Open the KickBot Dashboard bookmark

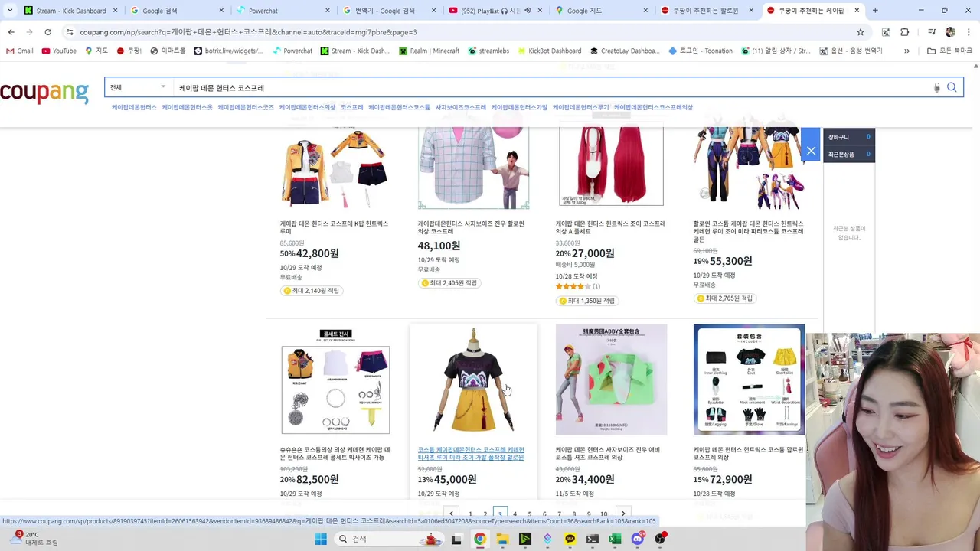click(549, 51)
